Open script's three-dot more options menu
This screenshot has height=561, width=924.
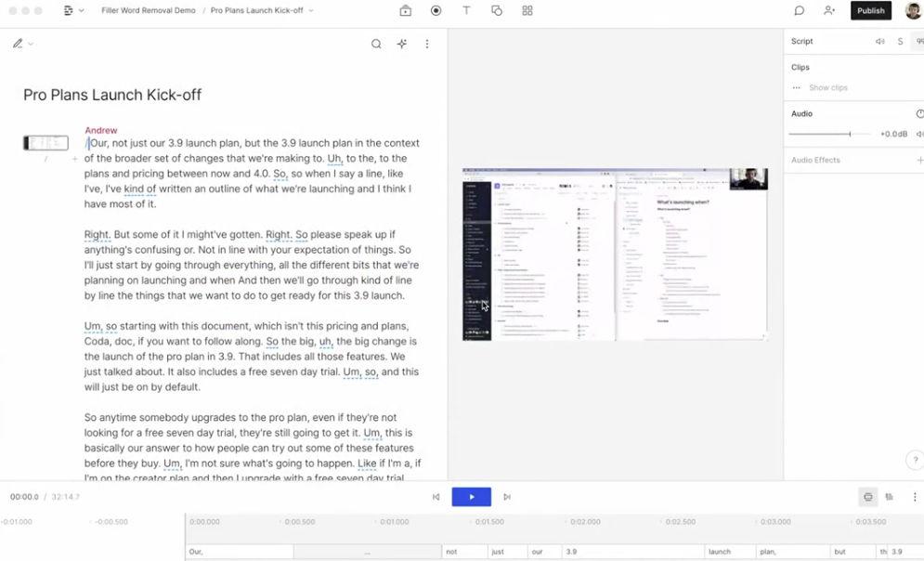[427, 44]
